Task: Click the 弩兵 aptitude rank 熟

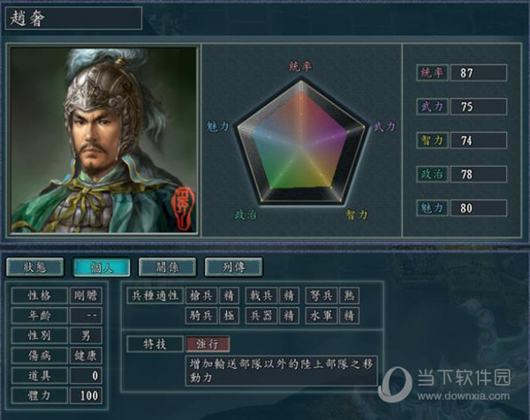Action: point(349,296)
